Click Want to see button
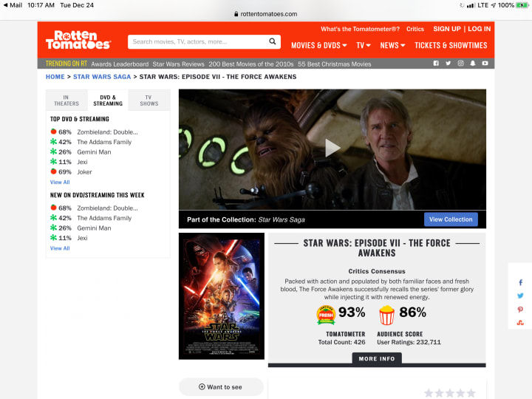The height and width of the screenshot is (399, 532). (221, 386)
